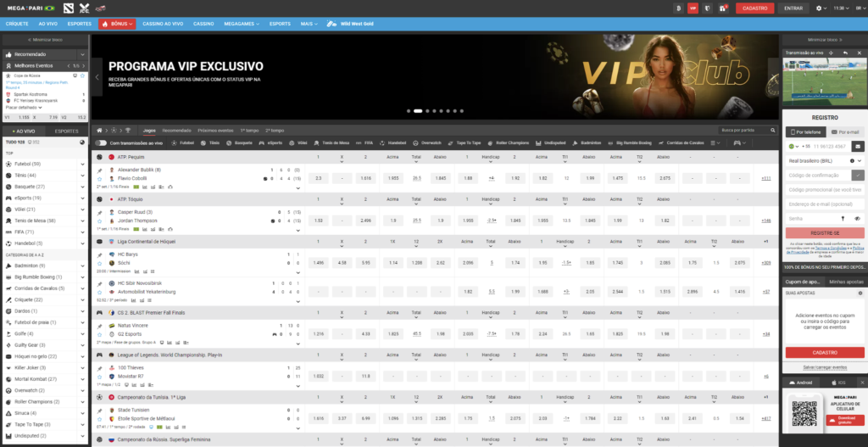Open the Minhas apostas tab
Image resolution: width=868 pixels, height=447 pixels.
[x=846, y=282]
